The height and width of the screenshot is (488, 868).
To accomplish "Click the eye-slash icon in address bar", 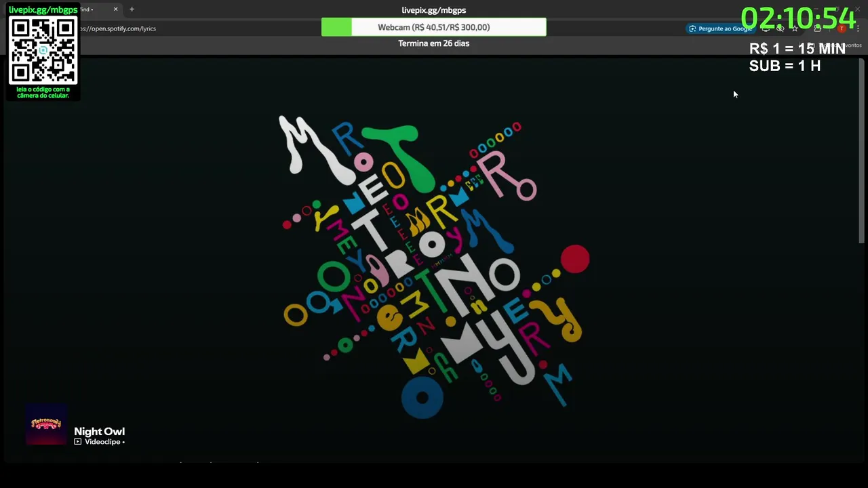I will pos(780,28).
